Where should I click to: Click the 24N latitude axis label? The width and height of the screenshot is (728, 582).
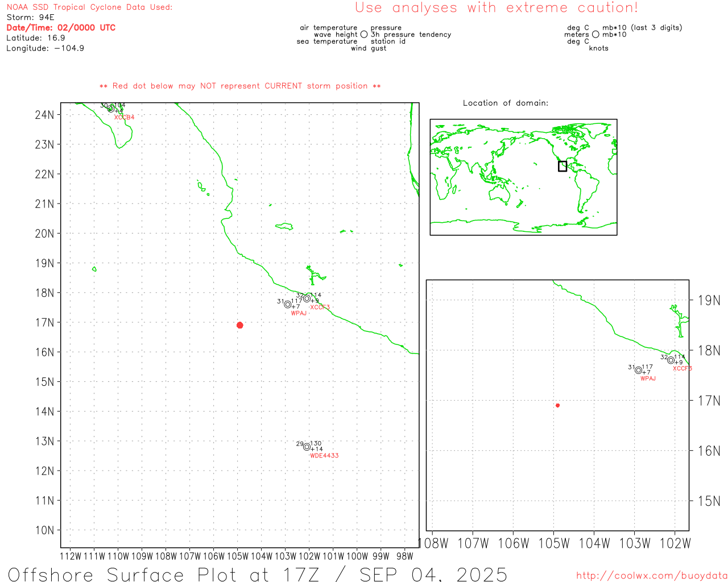(44, 115)
